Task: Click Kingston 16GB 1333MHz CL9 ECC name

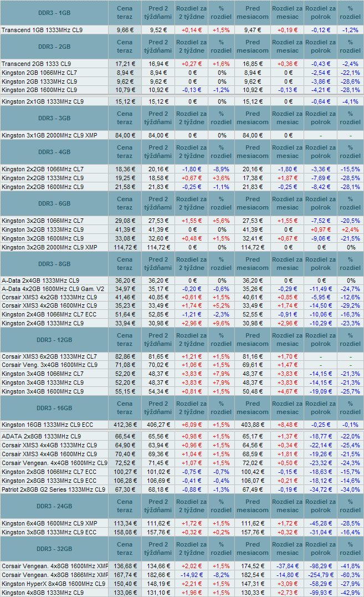Action: click(x=48, y=425)
